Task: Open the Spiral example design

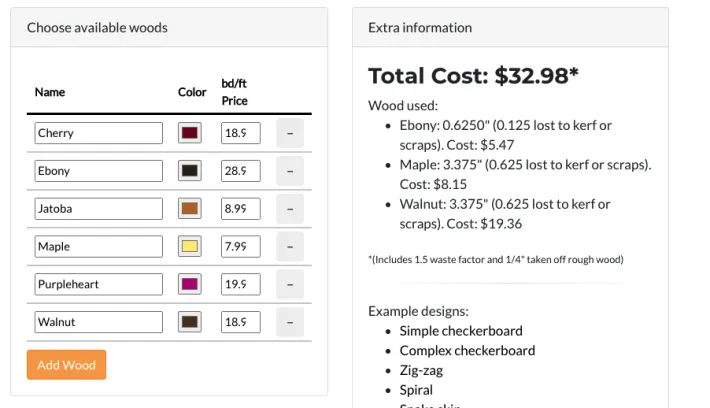Action: pos(416,390)
